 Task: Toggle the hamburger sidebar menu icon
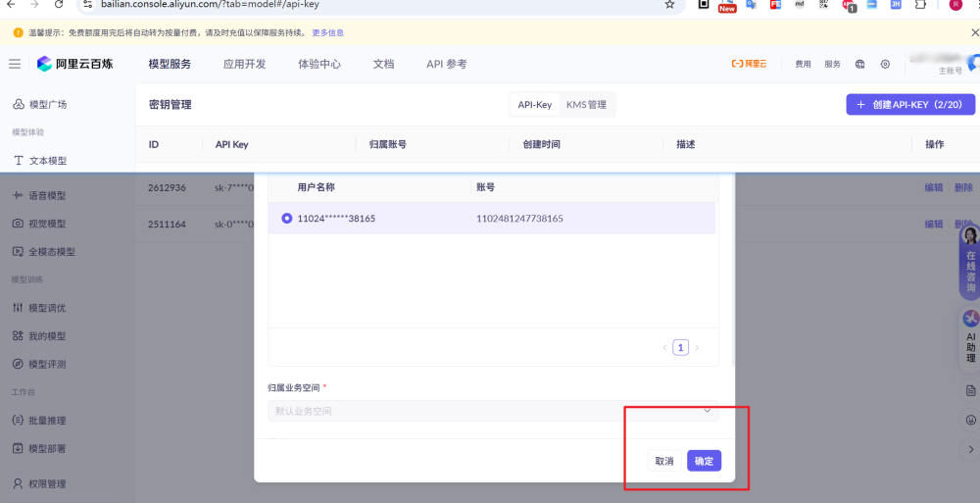coord(15,64)
